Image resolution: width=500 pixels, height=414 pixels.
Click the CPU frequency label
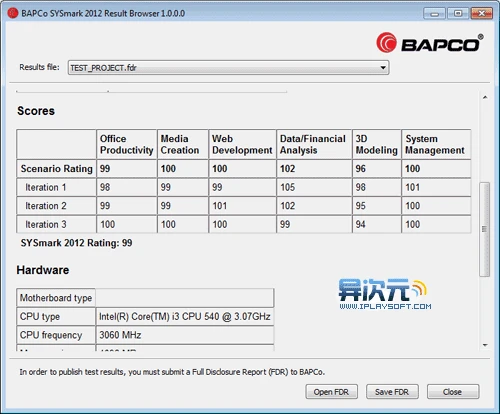point(51,335)
